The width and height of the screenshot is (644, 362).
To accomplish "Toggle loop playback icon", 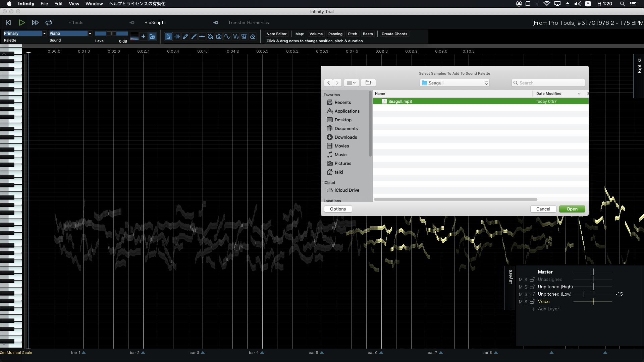I will click(x=49, y=22).
